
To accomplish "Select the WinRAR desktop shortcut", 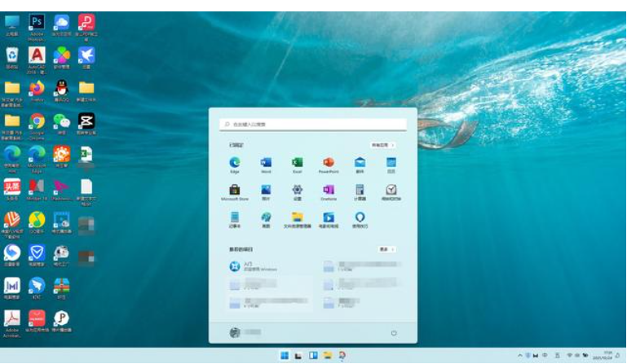I will click(x=62, y=287).
